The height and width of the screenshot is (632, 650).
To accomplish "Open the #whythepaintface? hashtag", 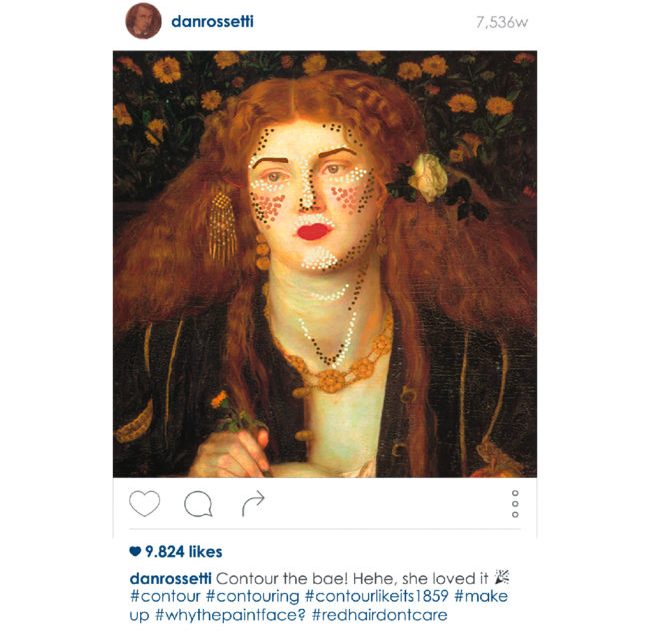I will tap(230, 615).
